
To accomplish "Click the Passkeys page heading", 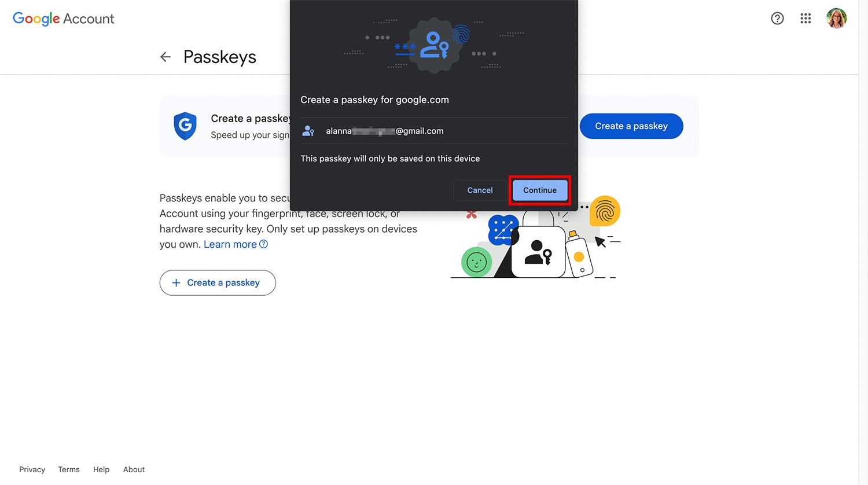I will 220,57.
